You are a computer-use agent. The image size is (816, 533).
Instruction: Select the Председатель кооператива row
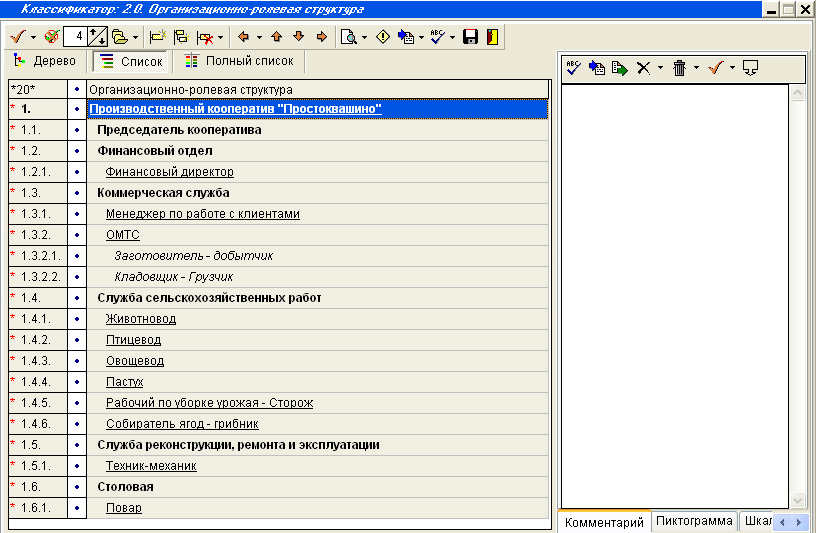pyautogui.click(x=317, y=130)
